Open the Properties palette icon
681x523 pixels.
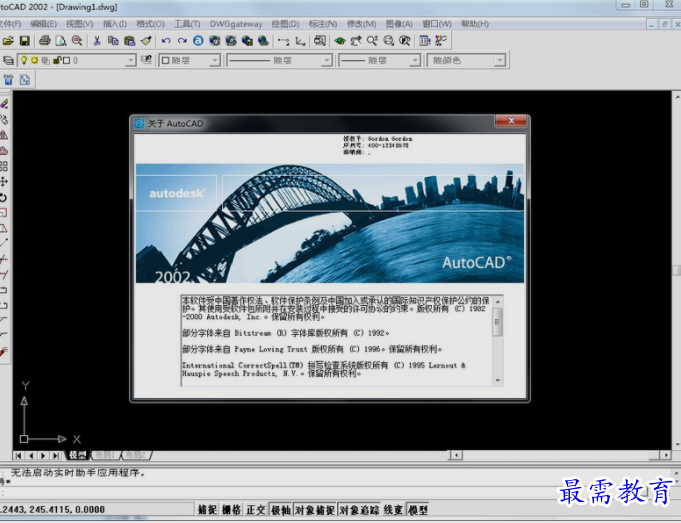[x=424, y=41]
